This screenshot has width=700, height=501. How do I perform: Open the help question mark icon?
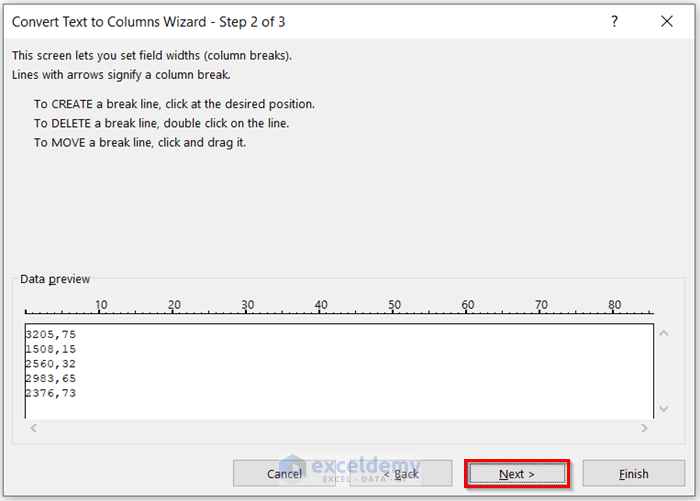(x=615, y=21)
